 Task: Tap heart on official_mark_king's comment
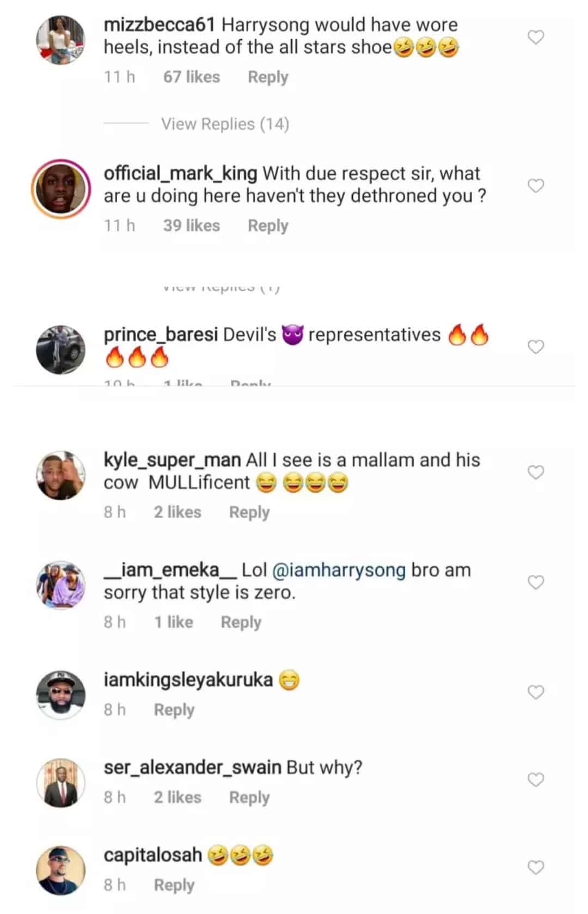pos(536,186)
